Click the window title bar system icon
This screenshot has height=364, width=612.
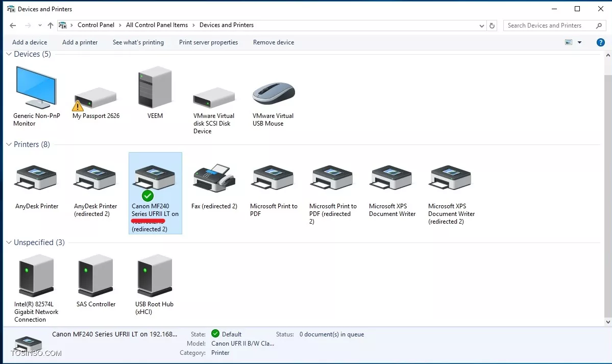11,9
